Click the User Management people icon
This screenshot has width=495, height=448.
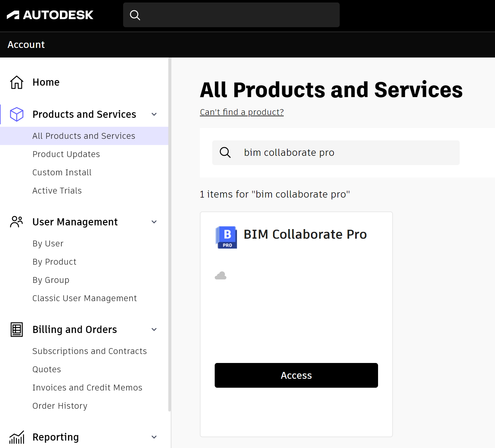tap(16, 221)
